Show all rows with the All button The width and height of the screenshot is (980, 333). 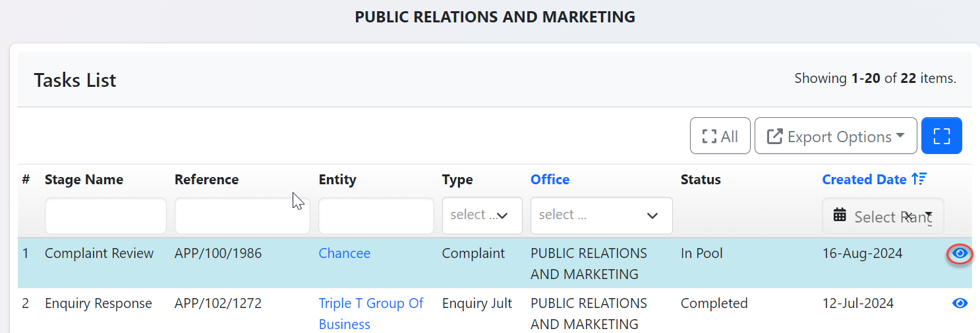pos(720,136)
